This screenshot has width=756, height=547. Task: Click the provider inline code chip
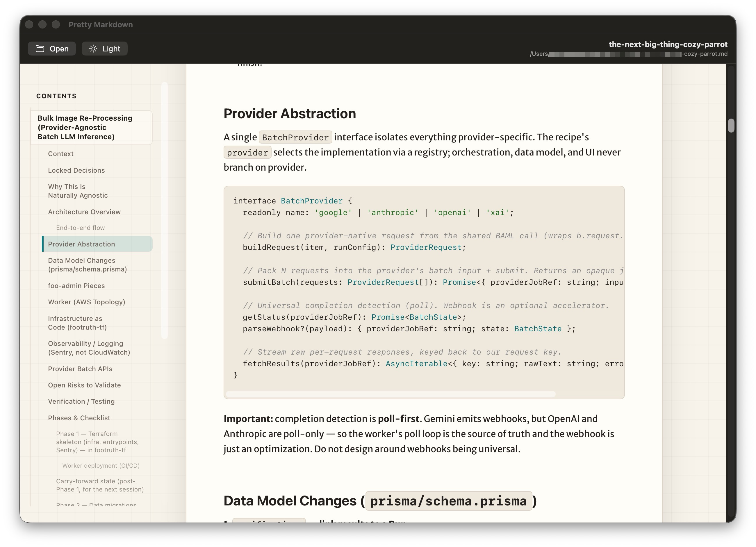pyautogui.click(x=247, y=153)
